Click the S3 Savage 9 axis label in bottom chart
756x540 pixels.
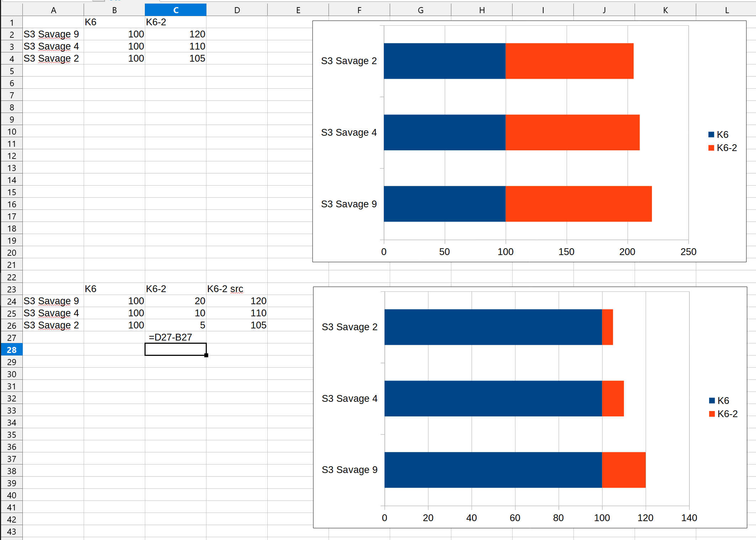click(349, 470)
